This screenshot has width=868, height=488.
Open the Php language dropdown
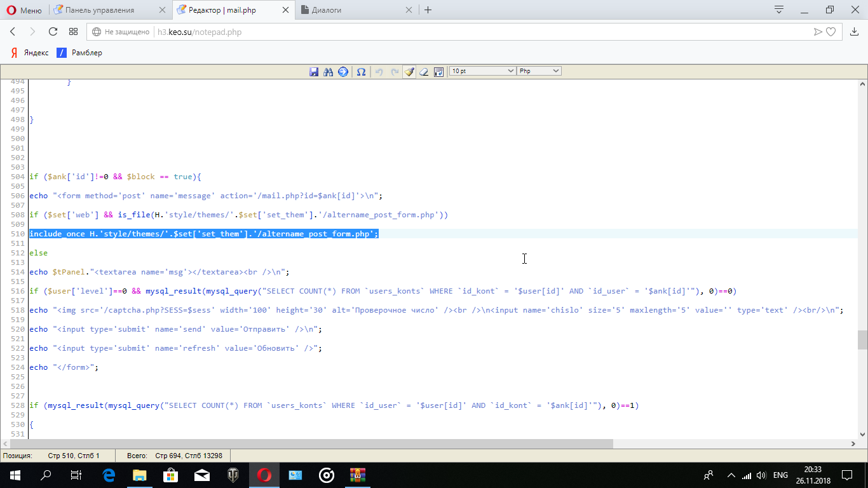(539, 71)
